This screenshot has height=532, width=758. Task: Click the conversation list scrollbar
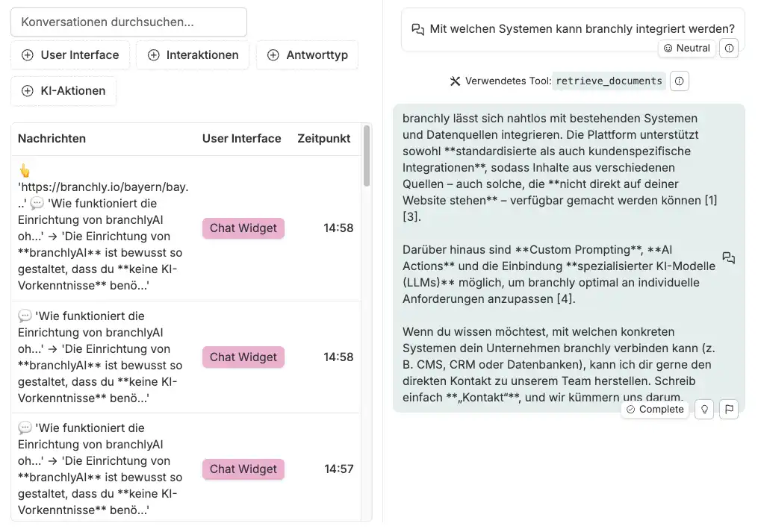pos(367,156)
